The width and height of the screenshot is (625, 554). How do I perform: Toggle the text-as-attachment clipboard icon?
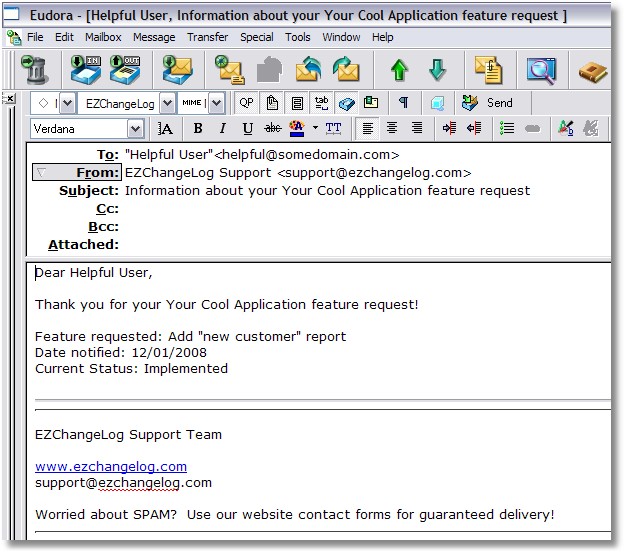click(x=272, y=103)
